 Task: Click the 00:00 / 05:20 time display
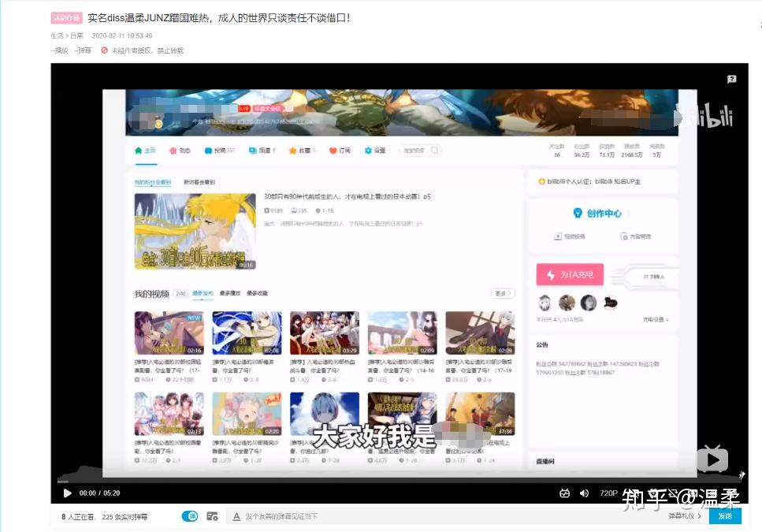pos(99,493)
